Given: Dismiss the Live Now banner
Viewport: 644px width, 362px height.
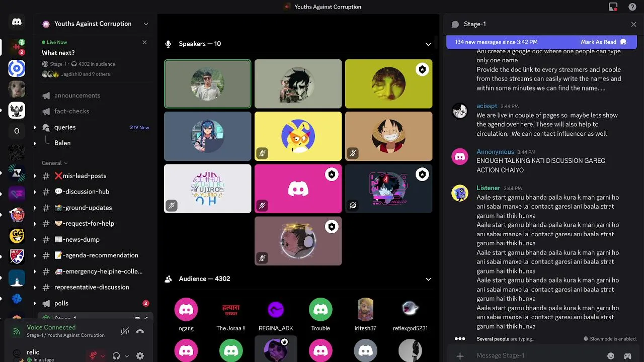Looking at the screenshot, I should pyautogui.click(x=144, y=42).
